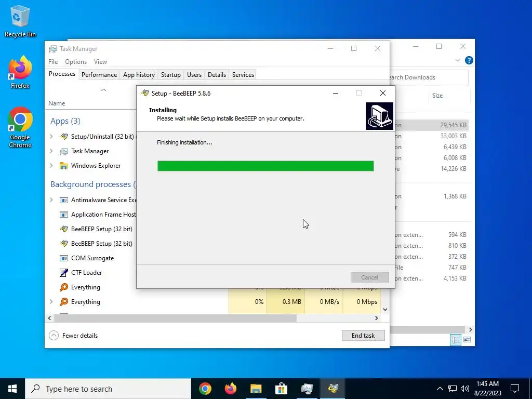Open the Windows Start menu
This screenshot has height=399, width=532.
tap(12, 389)
